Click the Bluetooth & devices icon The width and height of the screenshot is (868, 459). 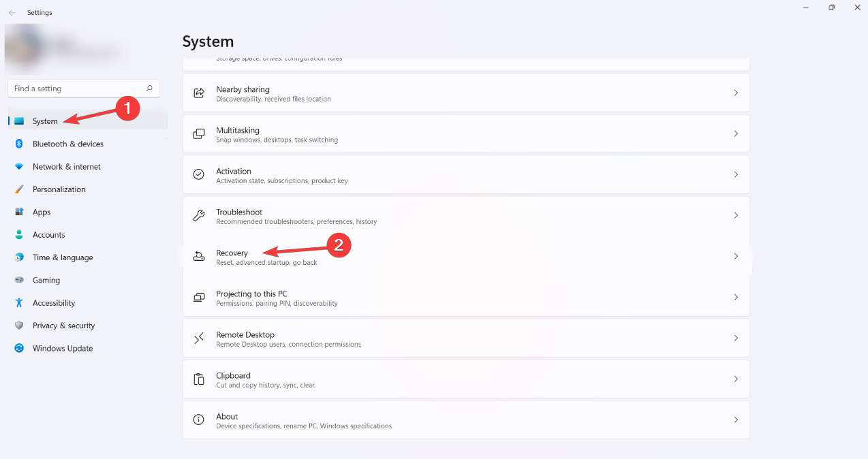tap(19, 144)
